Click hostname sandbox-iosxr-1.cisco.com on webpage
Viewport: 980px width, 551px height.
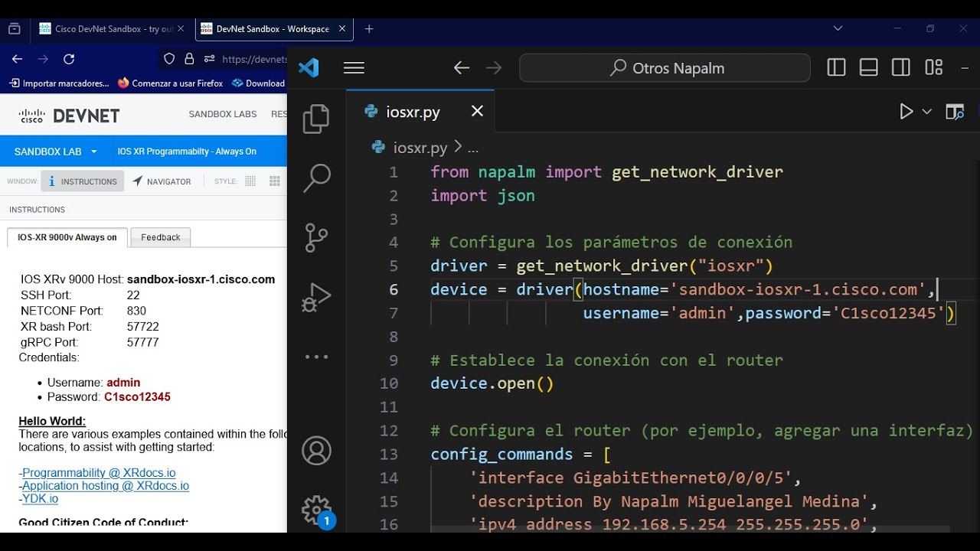pyautogui.click(x=201, y=279)
